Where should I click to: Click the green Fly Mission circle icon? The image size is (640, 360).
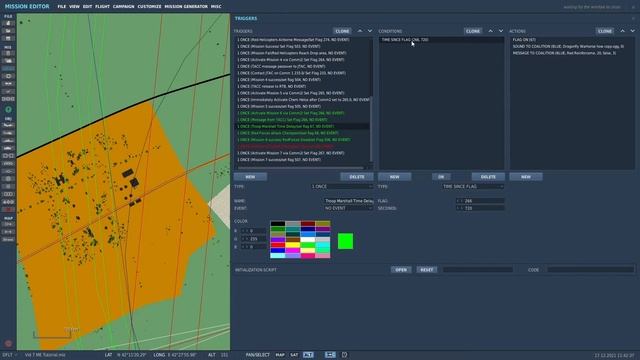(8, 109)
